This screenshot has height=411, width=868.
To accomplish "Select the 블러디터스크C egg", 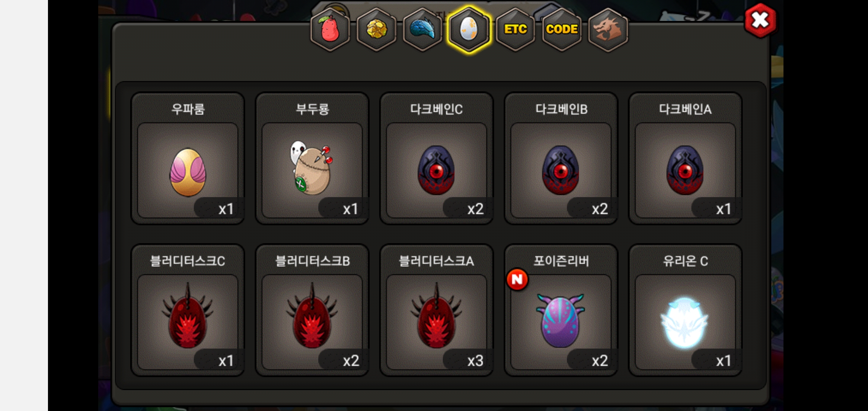I will click(x=188, y=310).
